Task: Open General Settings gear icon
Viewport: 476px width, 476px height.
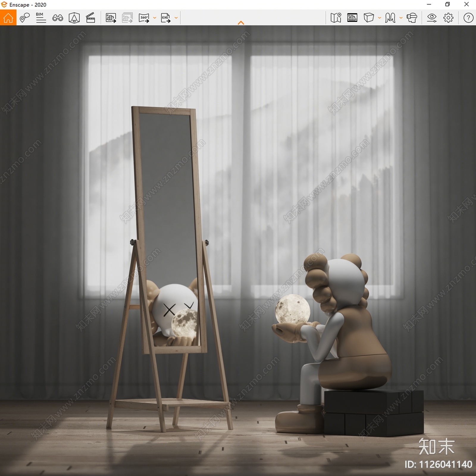Action: tap(448, 18)
